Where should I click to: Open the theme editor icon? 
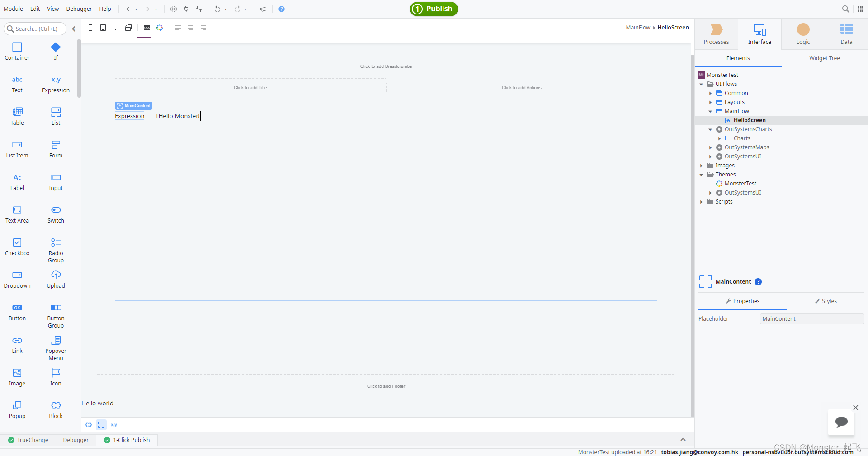point(160,28)
